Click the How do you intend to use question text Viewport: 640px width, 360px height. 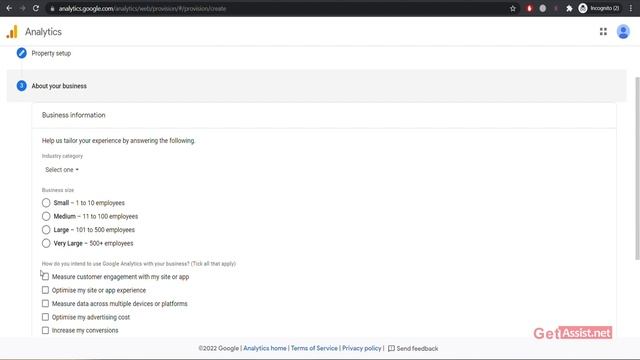pyautogui.click(x=139, y=264)
